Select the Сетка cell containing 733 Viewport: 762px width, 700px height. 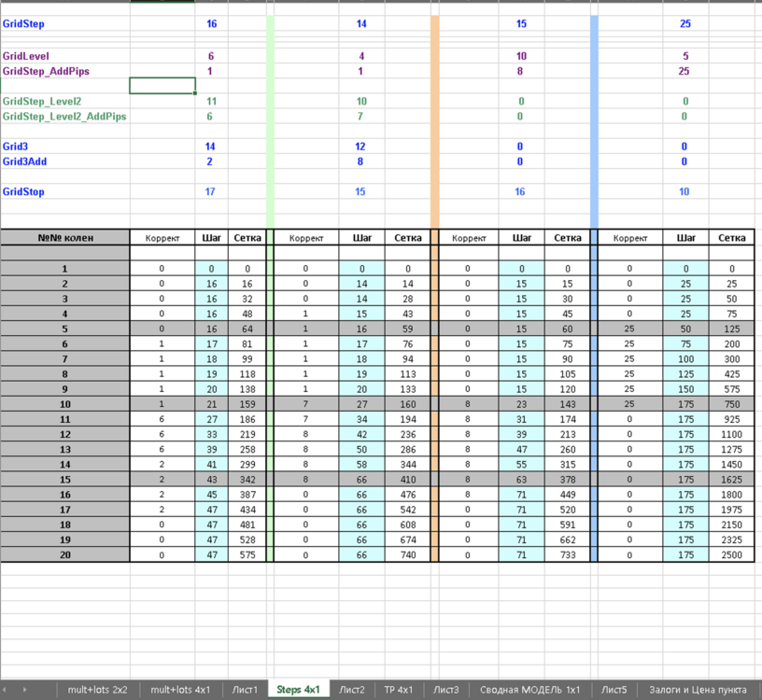click(568, 554)
